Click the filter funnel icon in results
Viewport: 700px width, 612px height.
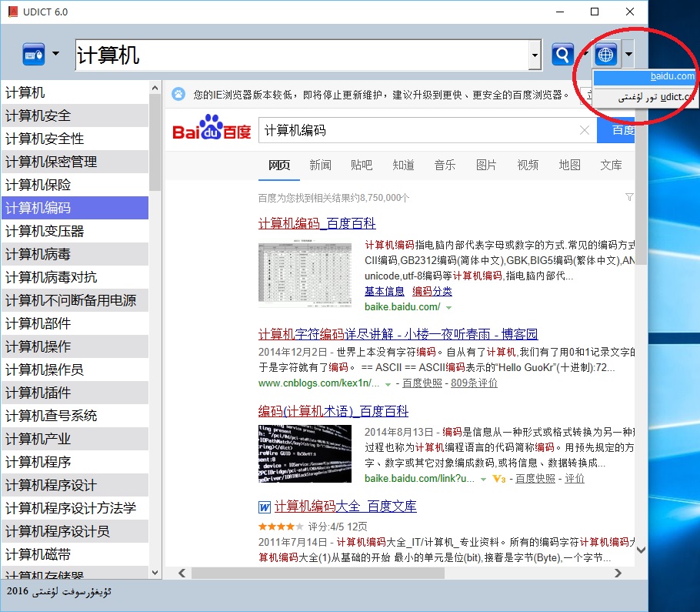pos(629,198)
